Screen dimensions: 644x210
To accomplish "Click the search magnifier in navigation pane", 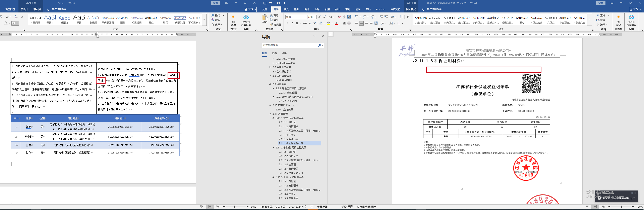I will 319,45.
